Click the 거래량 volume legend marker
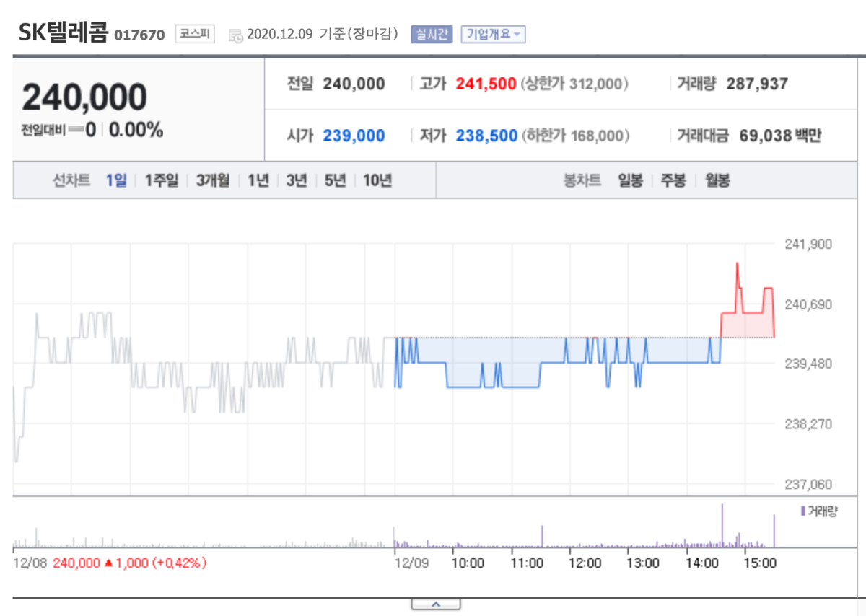 [802, 511]
